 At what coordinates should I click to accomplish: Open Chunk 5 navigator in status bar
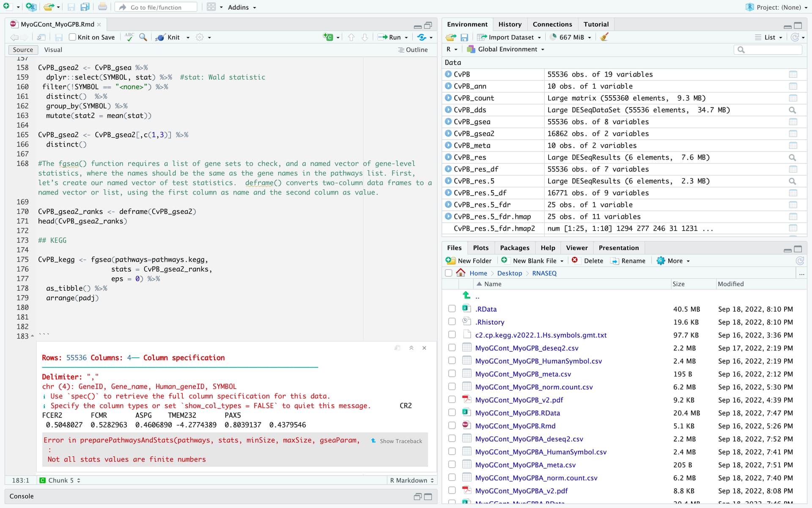click(x=60, y=480)
